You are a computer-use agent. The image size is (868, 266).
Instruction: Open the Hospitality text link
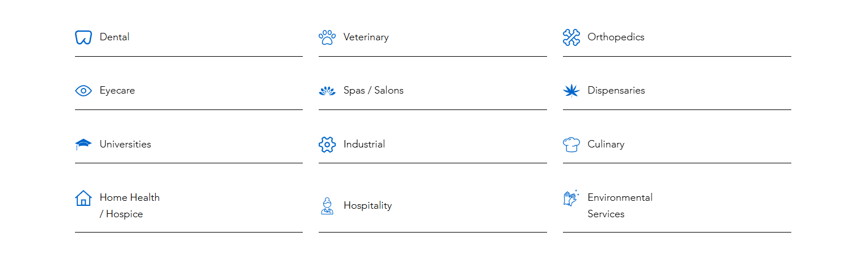(x=368, y=206)
